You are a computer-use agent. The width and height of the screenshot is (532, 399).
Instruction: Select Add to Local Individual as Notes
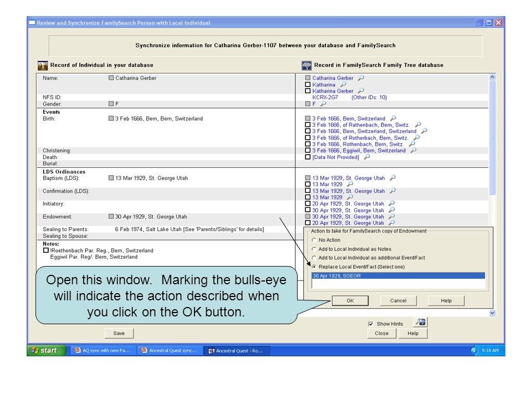[314, 249]
